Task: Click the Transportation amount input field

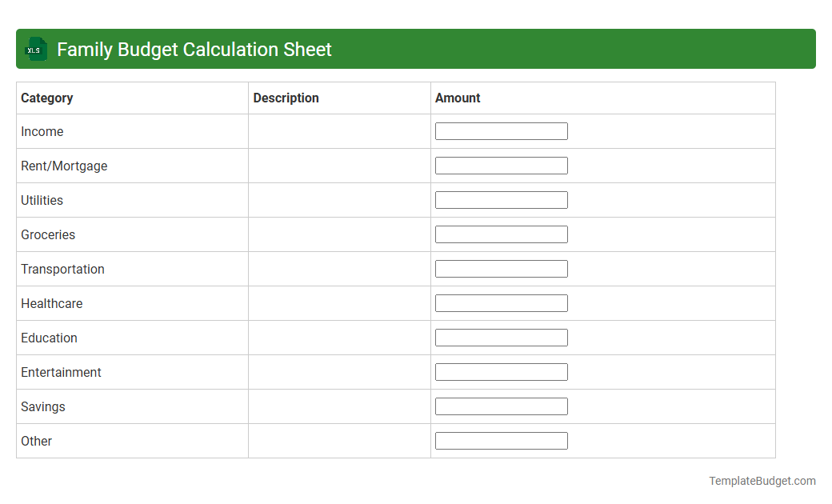Action: pos(501,268)
